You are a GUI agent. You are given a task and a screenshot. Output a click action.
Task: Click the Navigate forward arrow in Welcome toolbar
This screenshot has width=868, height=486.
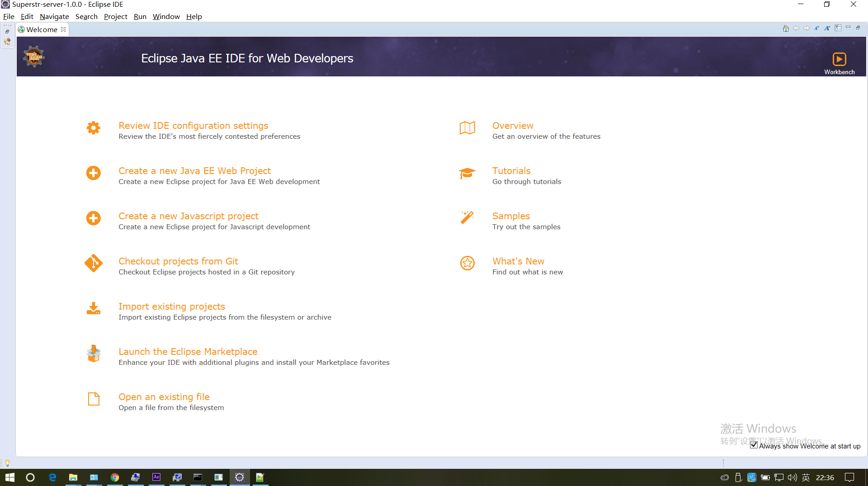[x=807, y=28]
